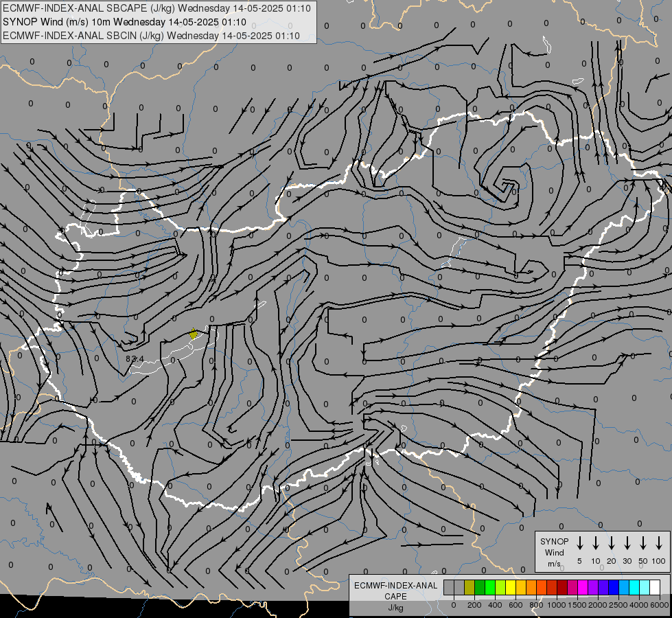Image resolution: width=672 pixels, height=618 pixels.
Task: Click the ECMWF-INDEX-ANAL CAPE legend title
Action: pyautogui.click(x=395, y=591)
